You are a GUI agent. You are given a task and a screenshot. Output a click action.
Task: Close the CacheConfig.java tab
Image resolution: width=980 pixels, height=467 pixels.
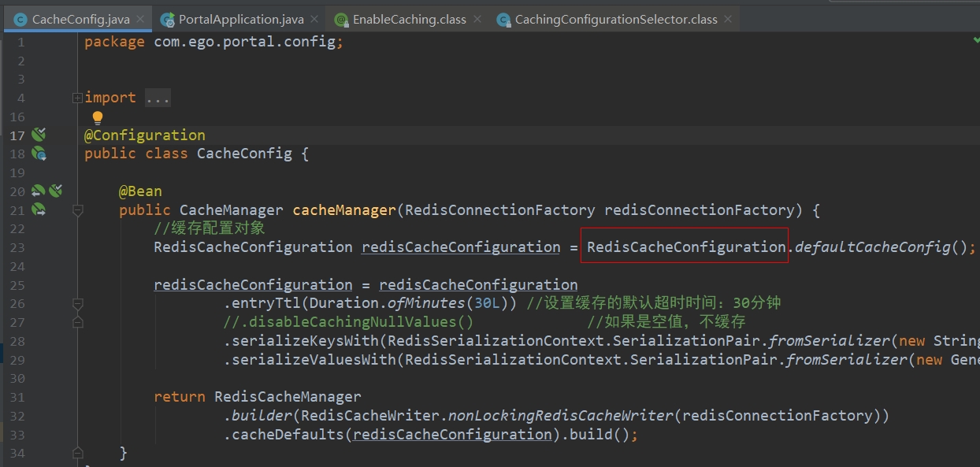click(x=140, y=20)
